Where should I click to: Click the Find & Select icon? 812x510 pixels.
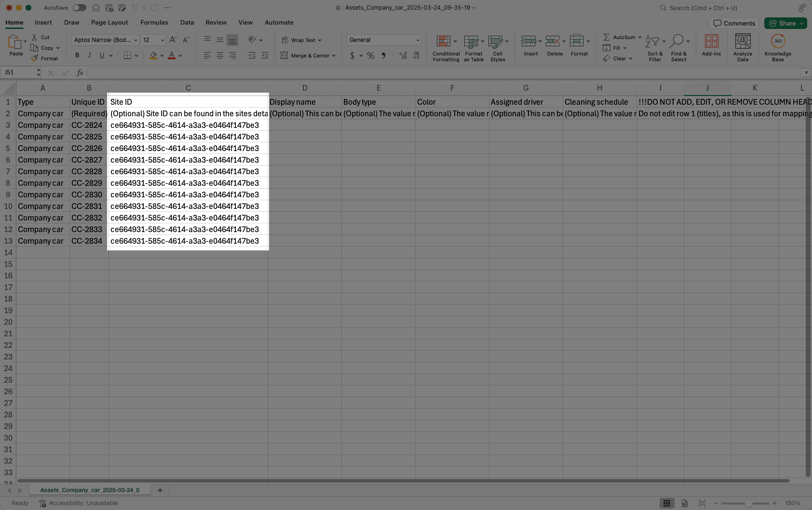click(x=679, y=47)
